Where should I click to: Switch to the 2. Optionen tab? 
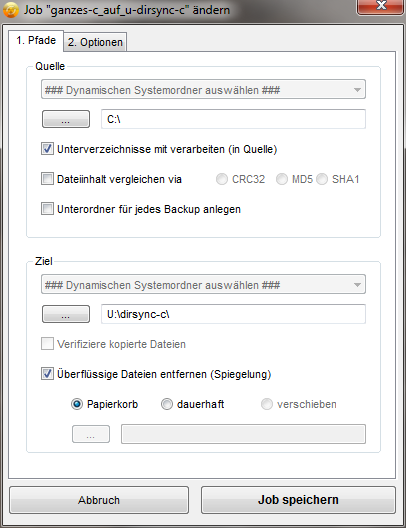95,42
